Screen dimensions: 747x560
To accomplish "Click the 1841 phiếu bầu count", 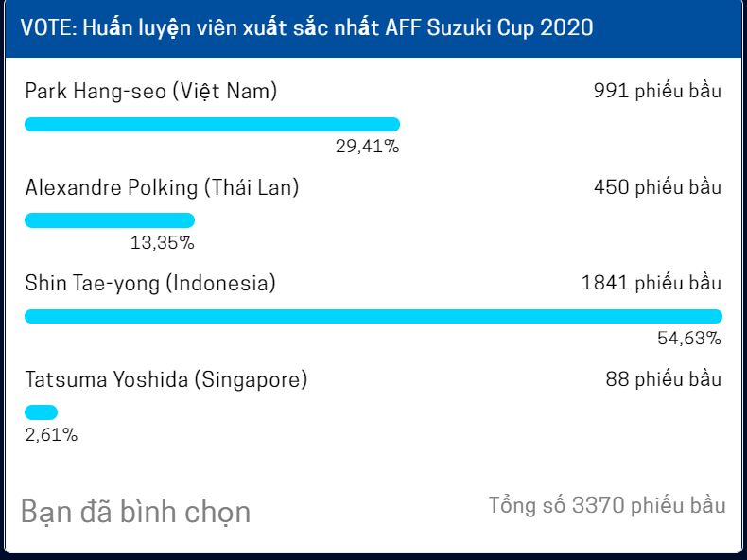I will (x=651, y=283).
